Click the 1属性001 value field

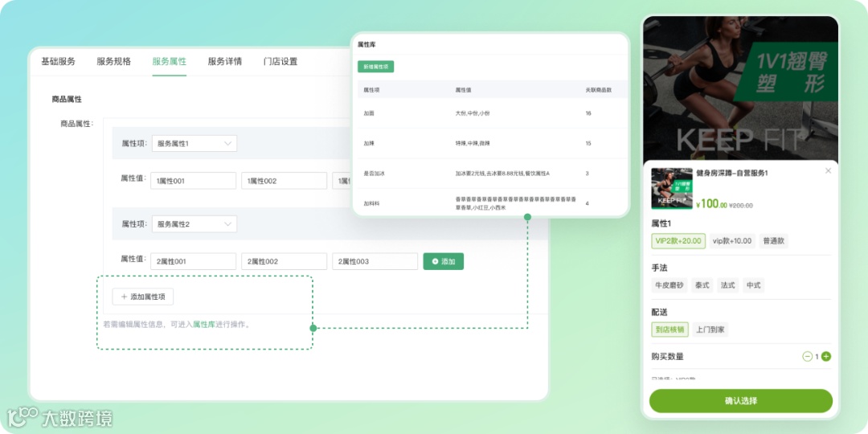(193, 181)
